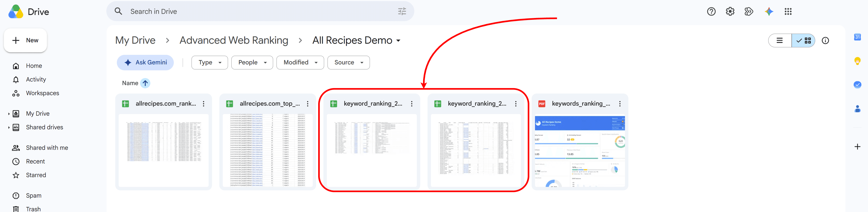868x212 pixels.
Task: Open Contacts side panel icon
Action: coord(857,109)
